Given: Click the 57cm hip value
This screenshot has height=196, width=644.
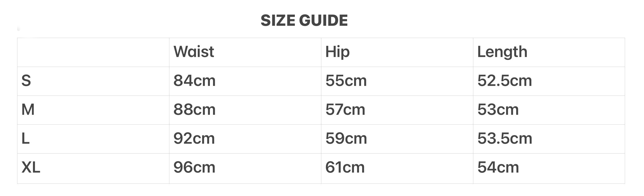Looking at the screenshot, I should [x=345, y=109].
